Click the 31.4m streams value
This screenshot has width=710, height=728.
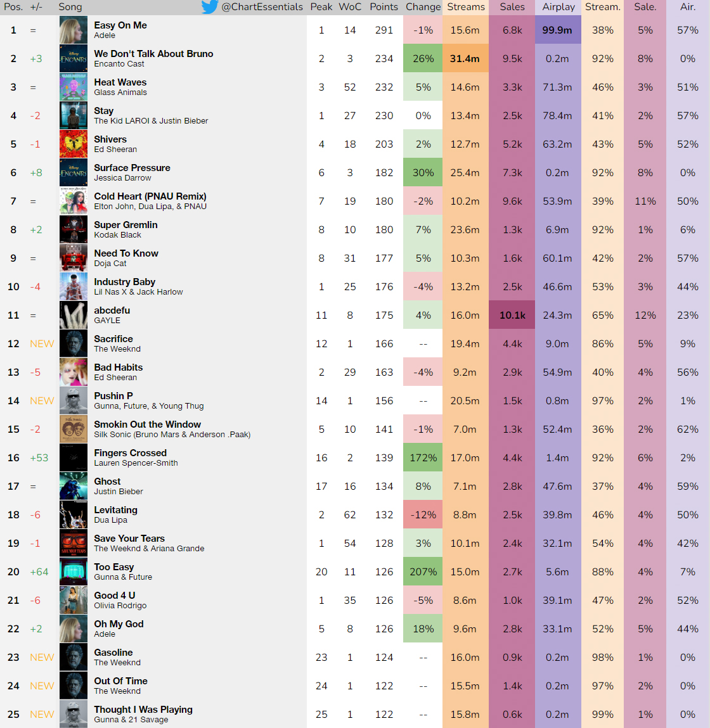(x=465, y=58)
